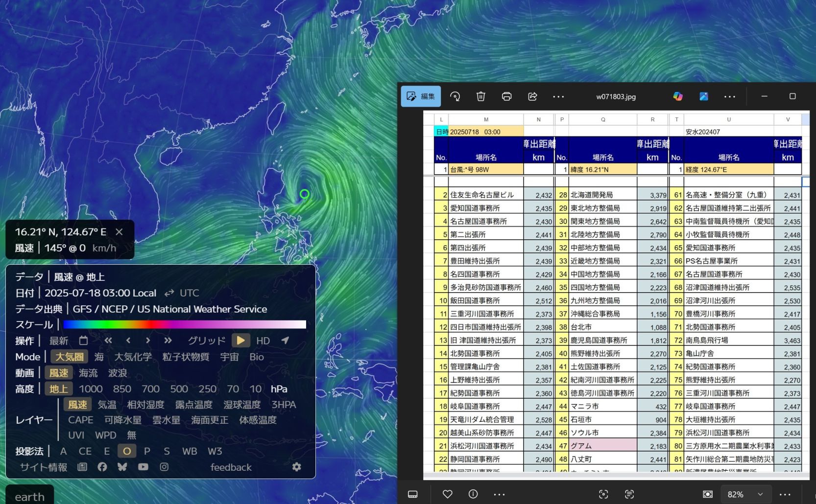Select the 250 hPa height level
This screenshot has width=816, height=504.
coord(207,389)
